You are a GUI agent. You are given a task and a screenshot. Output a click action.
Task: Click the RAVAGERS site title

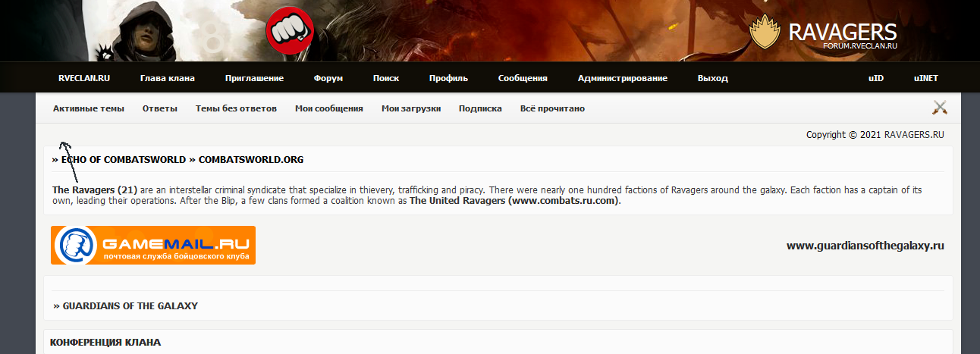click(x=843, y=32)
